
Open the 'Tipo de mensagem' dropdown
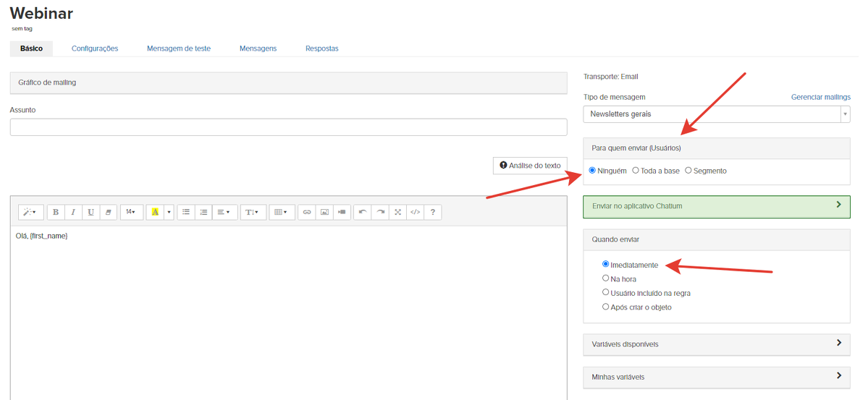(x=716, y=114)
